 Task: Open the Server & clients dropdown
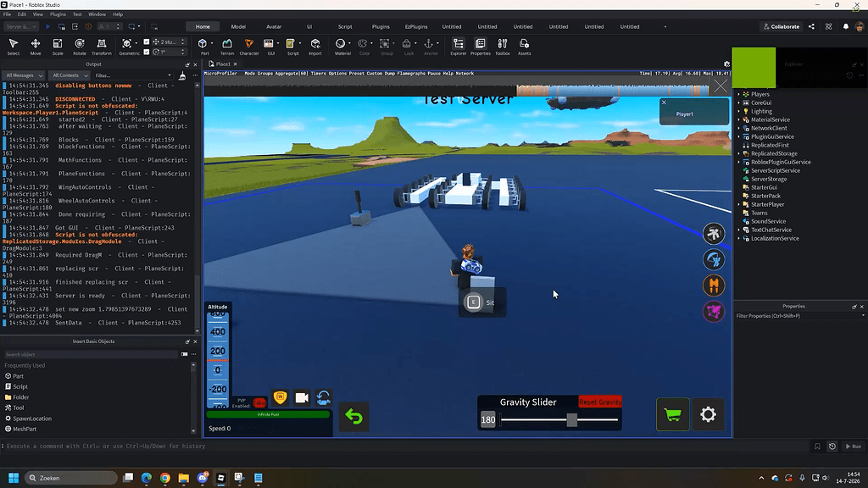point(21,26)
